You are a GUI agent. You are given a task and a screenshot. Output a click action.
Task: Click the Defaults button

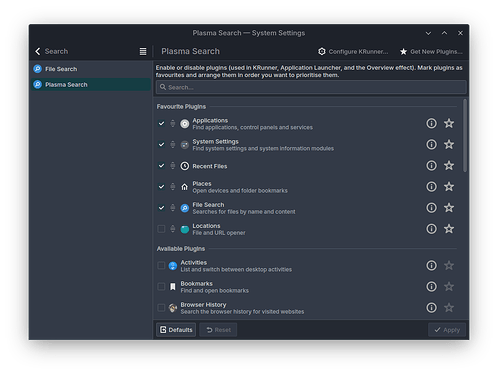click(176, 330)
